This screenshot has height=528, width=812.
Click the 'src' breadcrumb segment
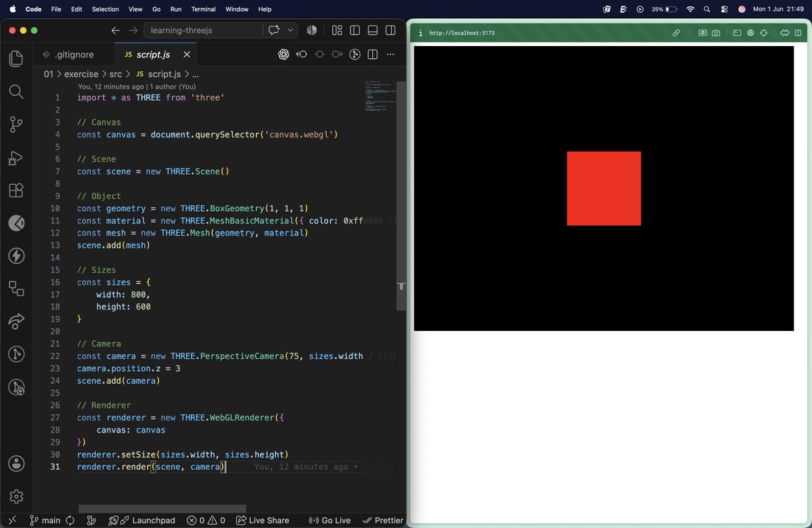click(x=116, y=74)
